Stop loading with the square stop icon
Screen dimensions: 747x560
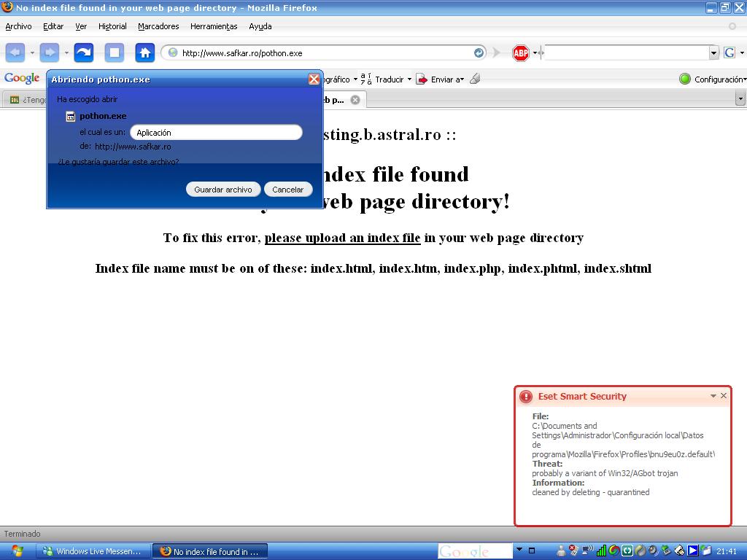click(x=115, y=52)
